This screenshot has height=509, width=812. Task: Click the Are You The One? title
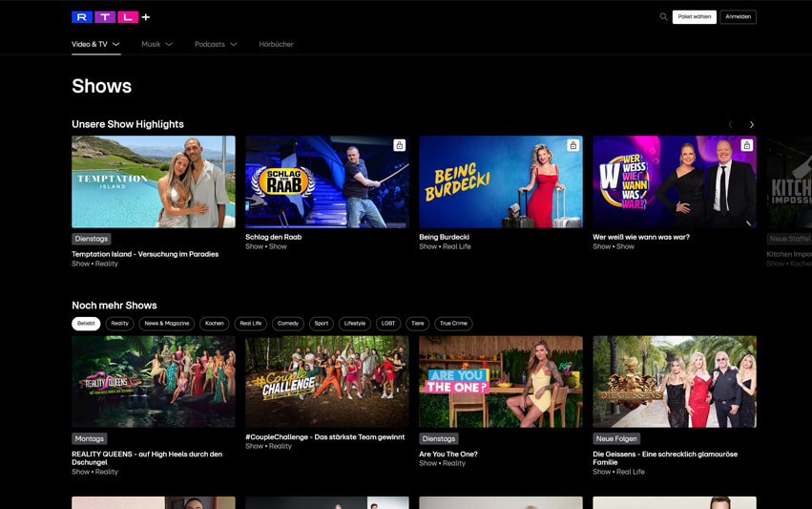point(448,454)
